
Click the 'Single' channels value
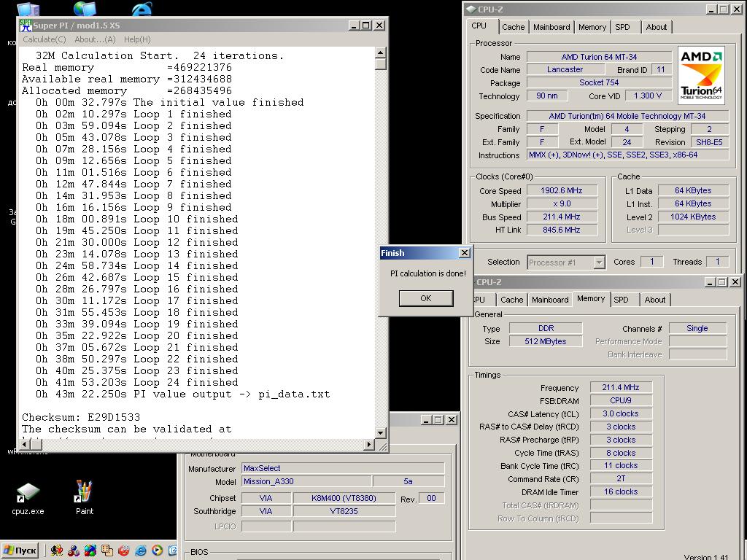click(x=697, y=328)
